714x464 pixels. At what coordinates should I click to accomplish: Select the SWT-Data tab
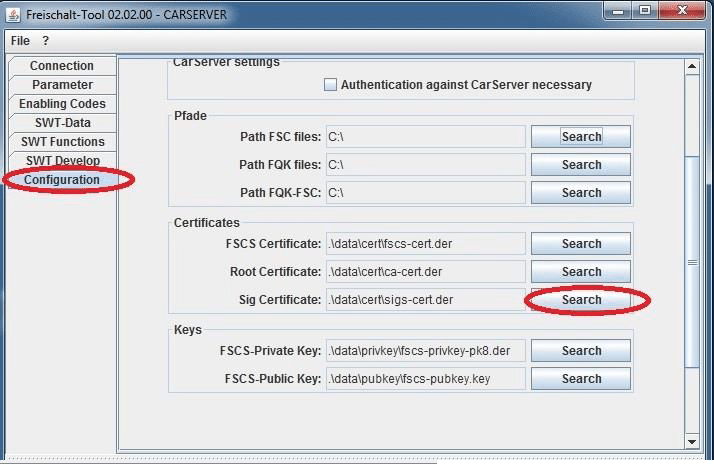point(62,123)
